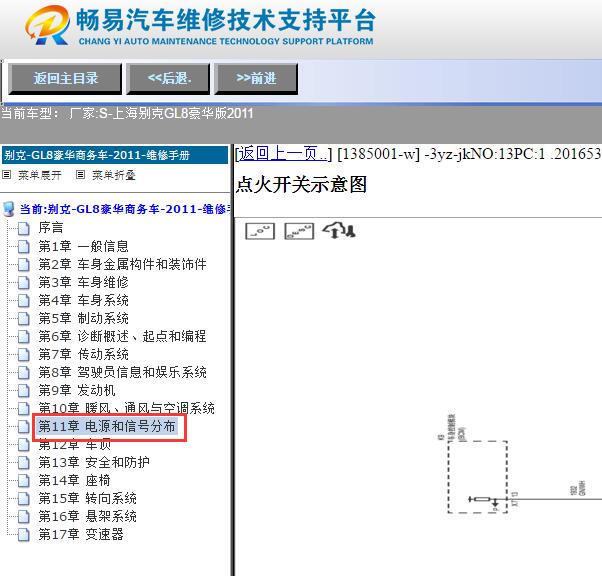This screenshot has height=576, width=602.
Task: Open 第10章 暖风、通风与空调系统
Action: [x=126, y=408]
